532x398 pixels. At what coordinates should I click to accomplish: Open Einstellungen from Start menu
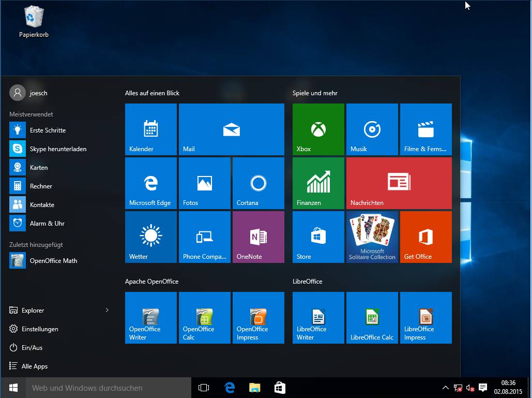click(39, 329)
